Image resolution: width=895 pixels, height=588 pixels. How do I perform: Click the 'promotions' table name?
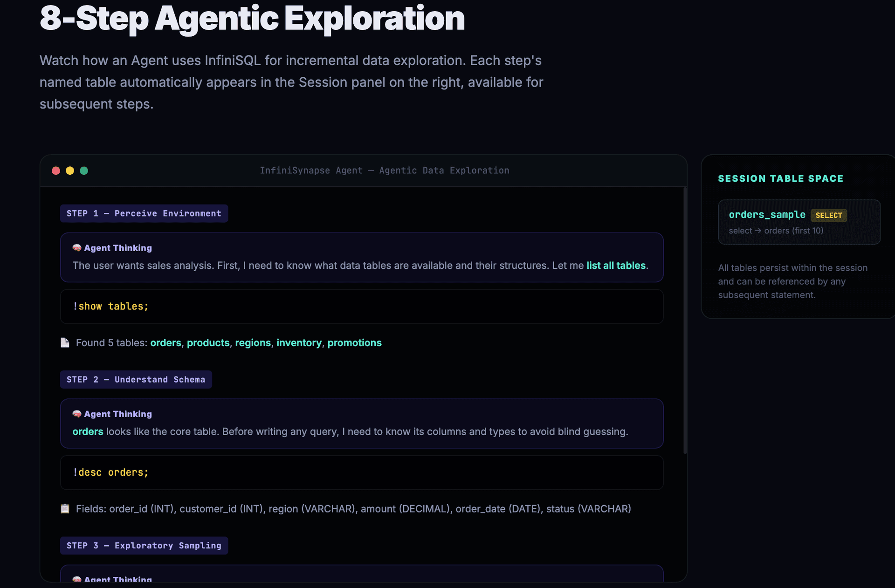354,343
